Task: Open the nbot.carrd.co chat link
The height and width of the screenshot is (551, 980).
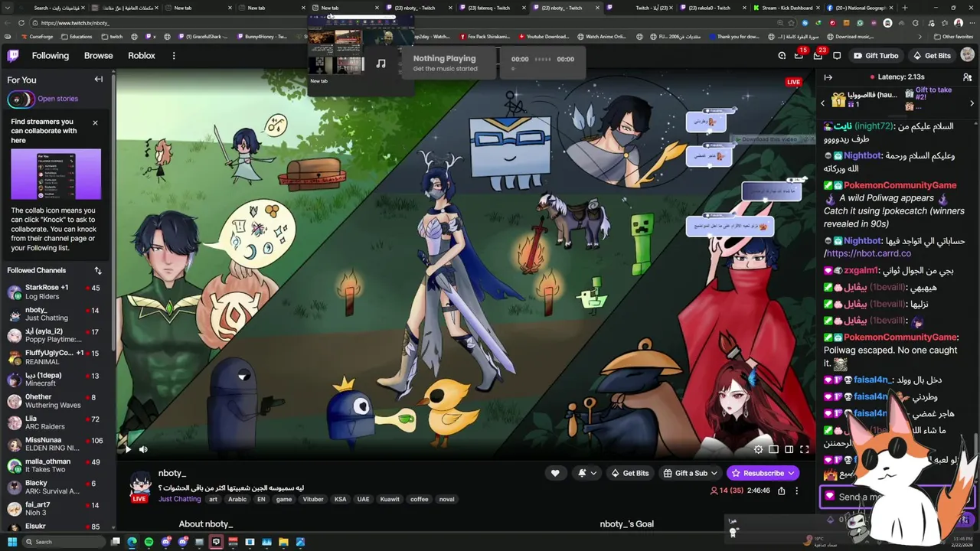Action: [868, 253]
